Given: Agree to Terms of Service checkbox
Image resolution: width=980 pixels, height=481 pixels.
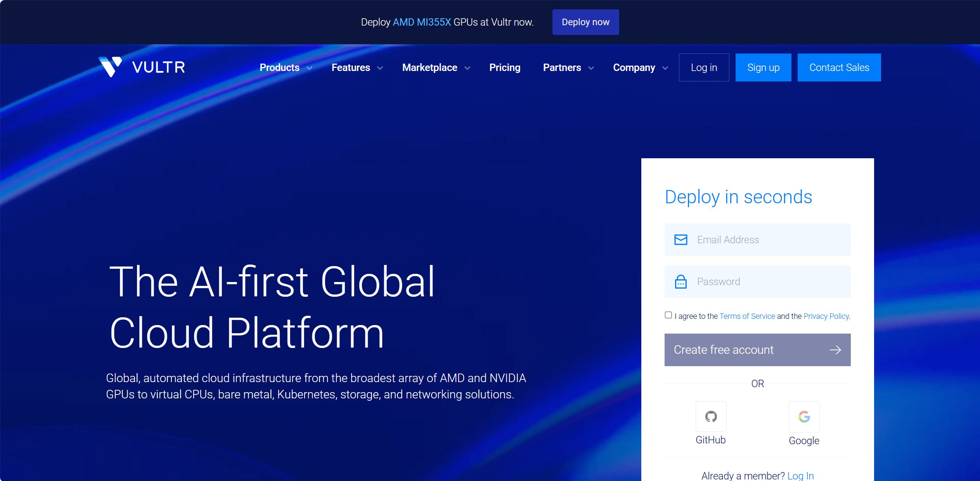Looking at the screenshot, I should click(668, 315).
